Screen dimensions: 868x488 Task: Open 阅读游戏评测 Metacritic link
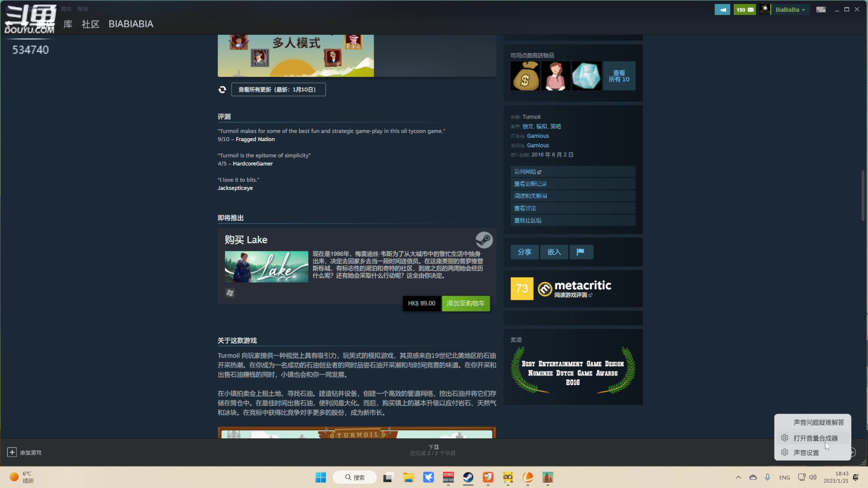point(573,295)
